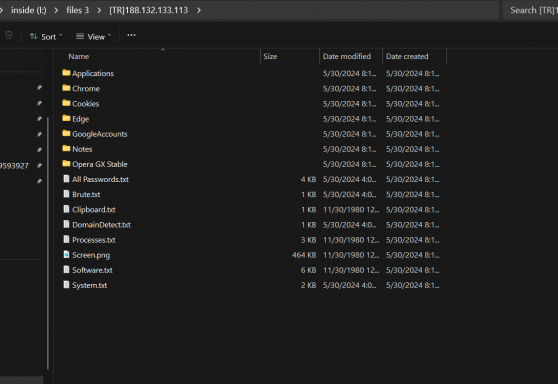Click date modified 11/30/1980 for Clipboard.txt
Screen dimensions: 558x384
click(x=351, y=210)
